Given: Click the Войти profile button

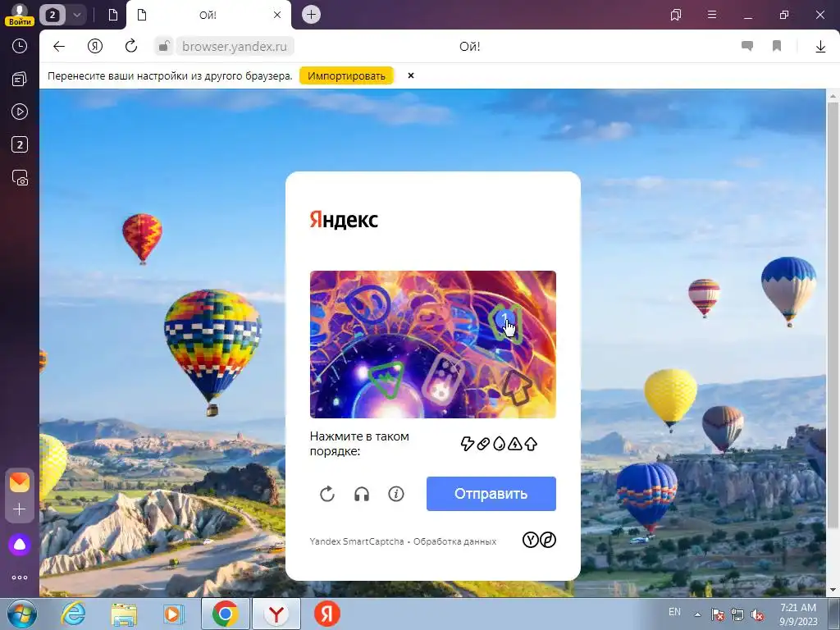Looking at the screenshot, I should [20, 15].
